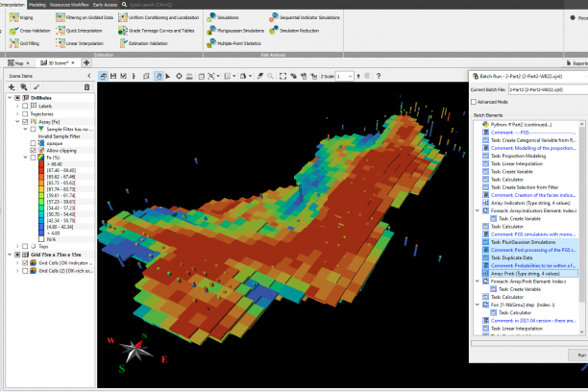Switch to the Modeling ribbon tab

37,5
